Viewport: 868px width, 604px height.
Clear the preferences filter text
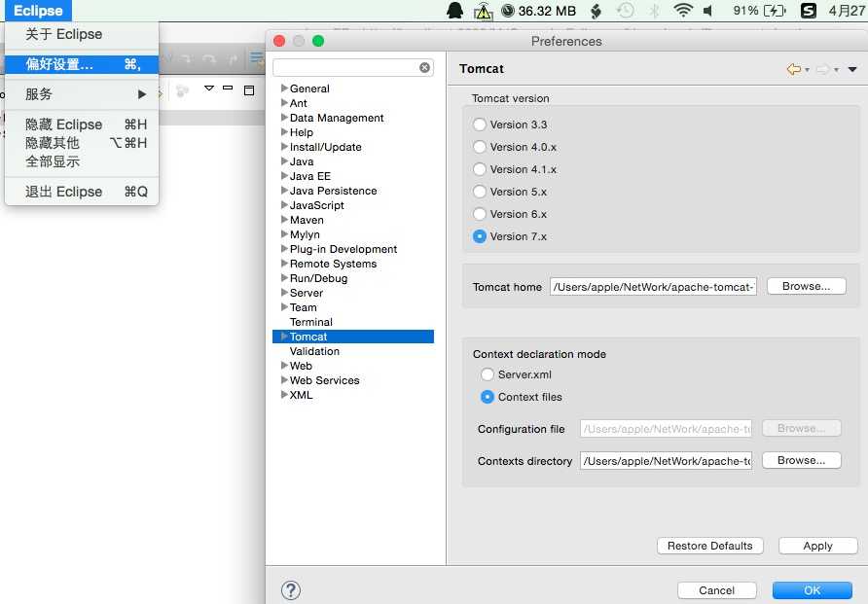coord(424,67)
